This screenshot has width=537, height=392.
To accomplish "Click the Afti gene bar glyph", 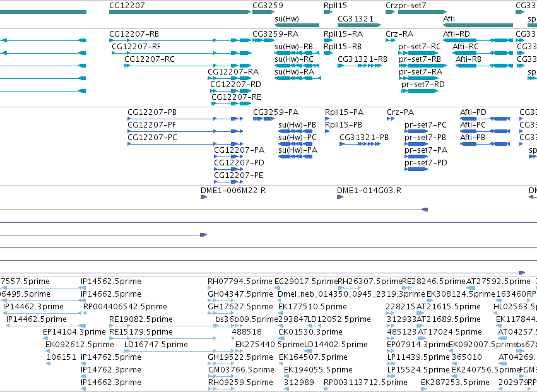I will coord(478,25).
